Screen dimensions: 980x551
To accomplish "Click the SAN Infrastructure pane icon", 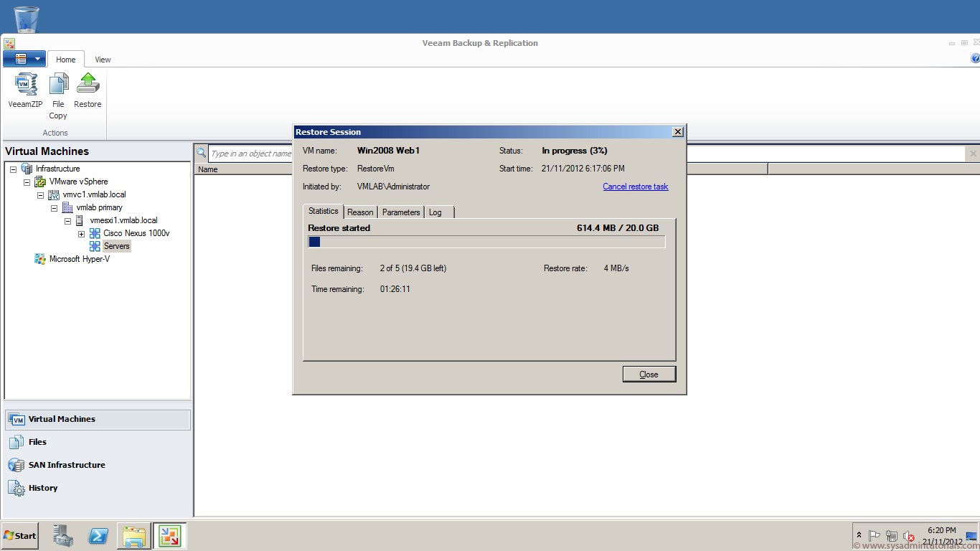I will pos(16,465).
